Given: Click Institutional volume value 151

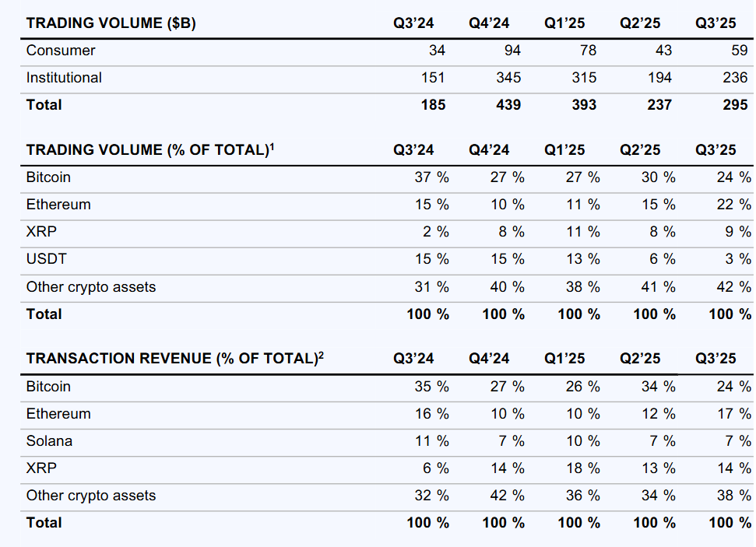Looking at the screenshot, I should [433, 78].
